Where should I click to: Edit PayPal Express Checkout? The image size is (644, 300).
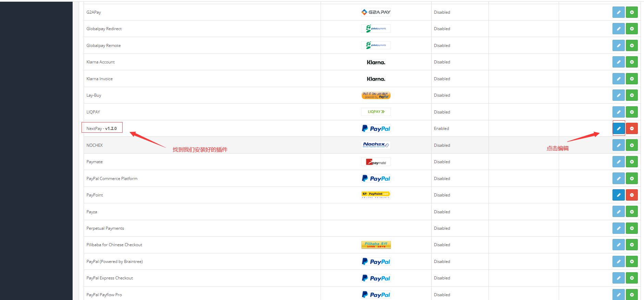(x=618, y=278)
